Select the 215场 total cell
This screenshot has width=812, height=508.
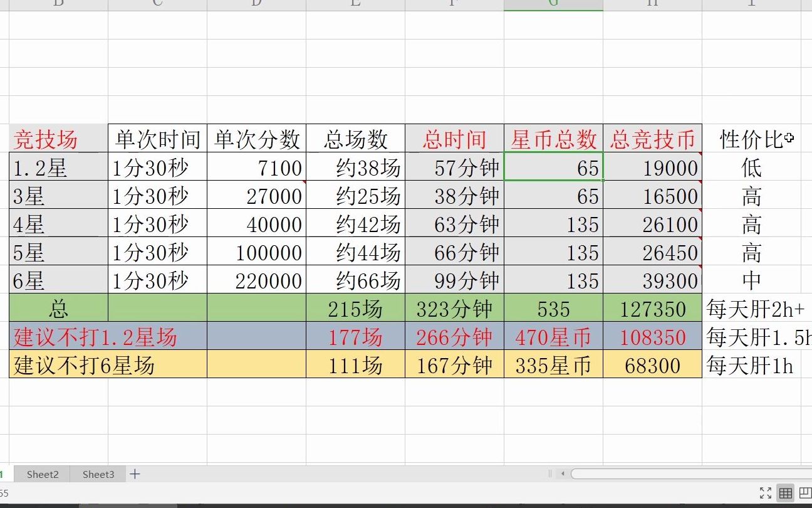[x=355, y=308]
